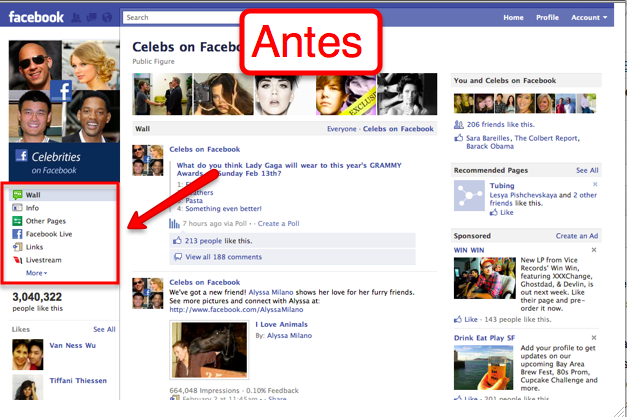The image size is (627, 417).
Task: Expand the More menu in the sidebar
Action: point(36,273)
